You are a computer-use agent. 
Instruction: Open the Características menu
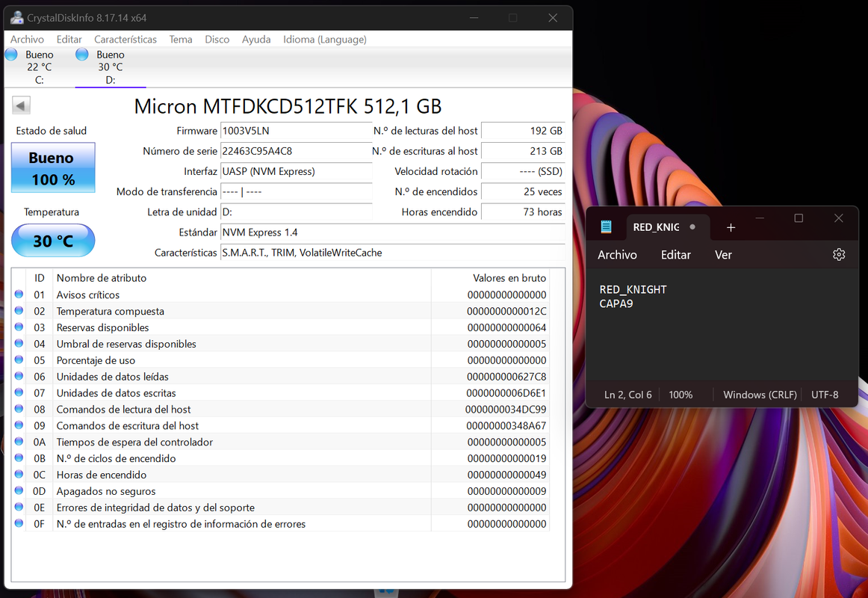pyautogui.click(x=125, y=40)
